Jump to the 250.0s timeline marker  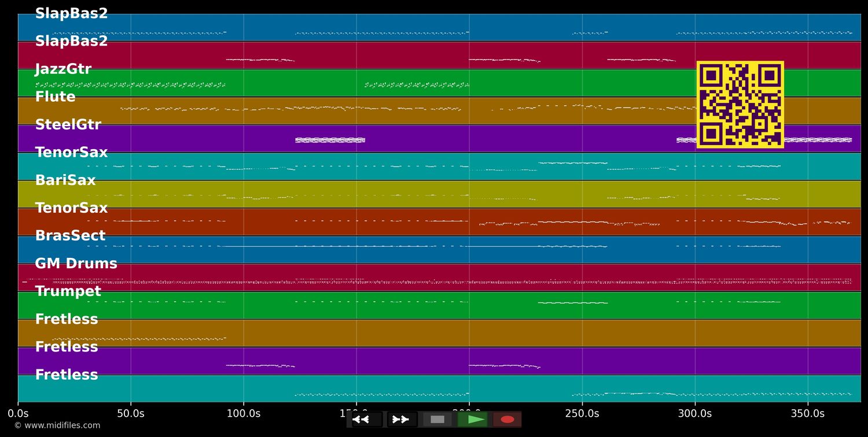[582, 413]
